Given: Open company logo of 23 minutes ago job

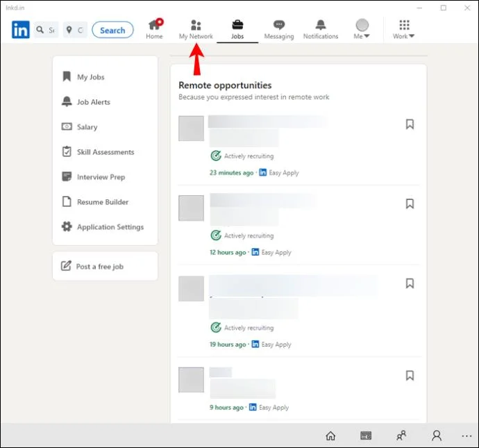Looking at the screenshot, I should click(191, 128).
